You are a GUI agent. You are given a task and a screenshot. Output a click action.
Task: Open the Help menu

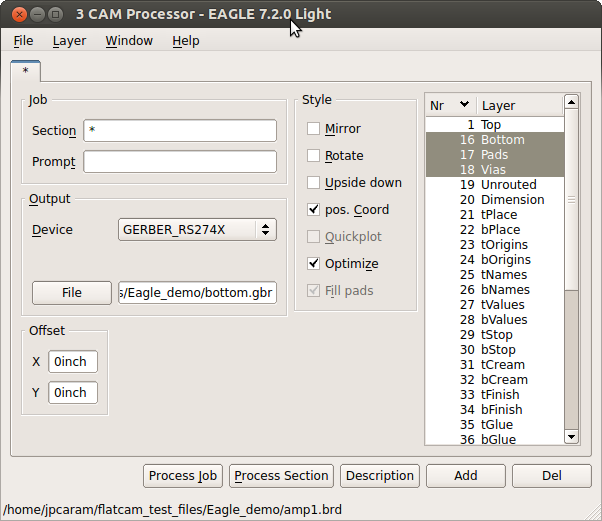tap(185, 41)
